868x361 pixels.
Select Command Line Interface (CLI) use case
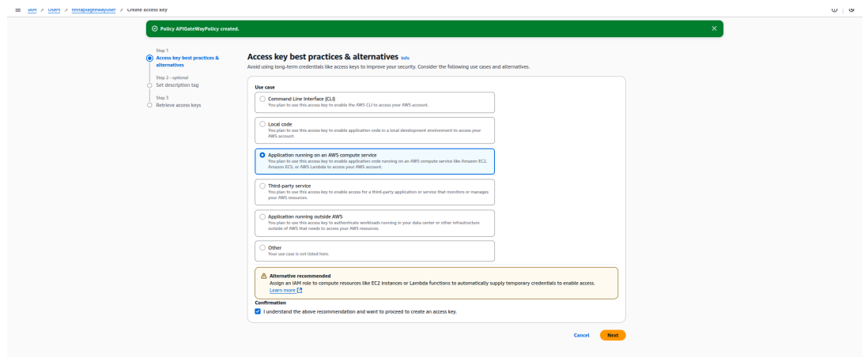pos(262,99)
